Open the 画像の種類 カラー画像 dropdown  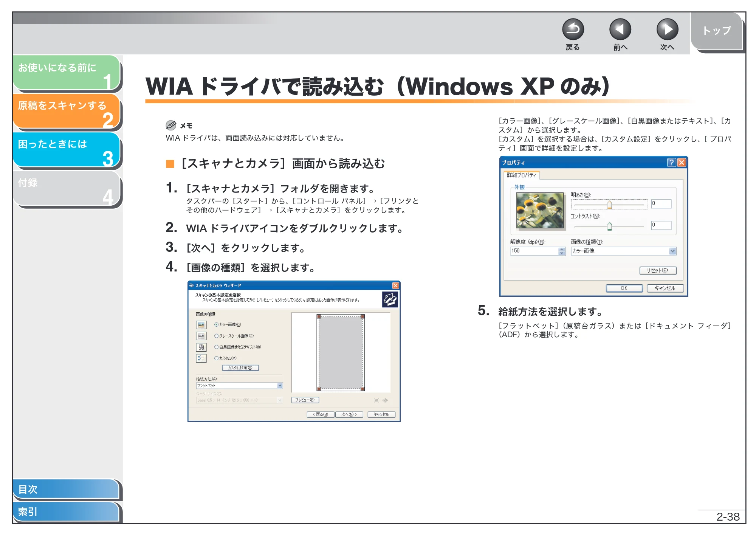(623, 251)
